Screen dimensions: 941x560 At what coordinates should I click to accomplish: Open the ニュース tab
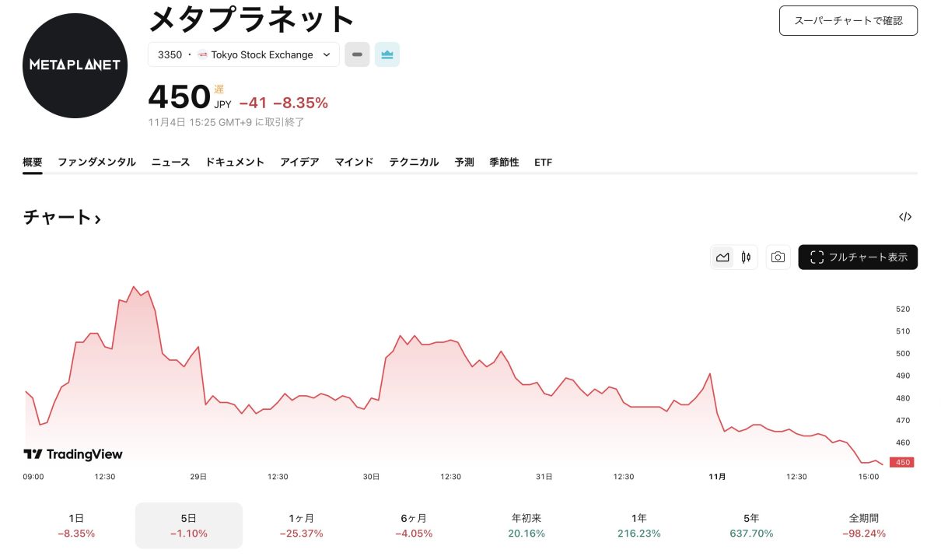coord(170,162)
